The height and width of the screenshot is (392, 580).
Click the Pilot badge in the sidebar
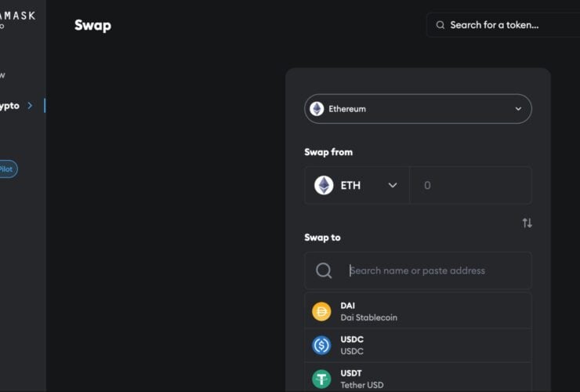[7, 169]
